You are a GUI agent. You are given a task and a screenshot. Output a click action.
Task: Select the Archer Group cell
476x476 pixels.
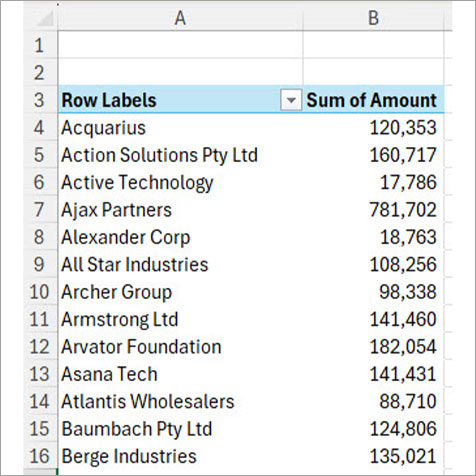(x=180, y=291)
